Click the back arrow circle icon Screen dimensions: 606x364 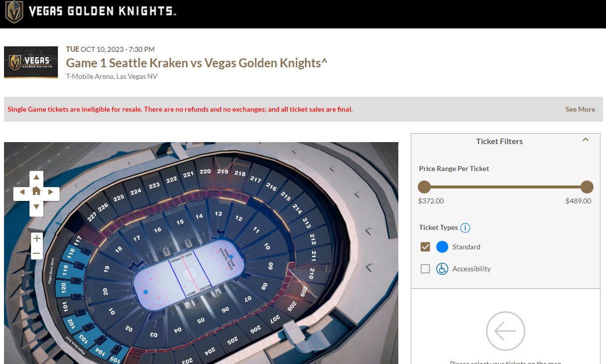tap(505, 331)
